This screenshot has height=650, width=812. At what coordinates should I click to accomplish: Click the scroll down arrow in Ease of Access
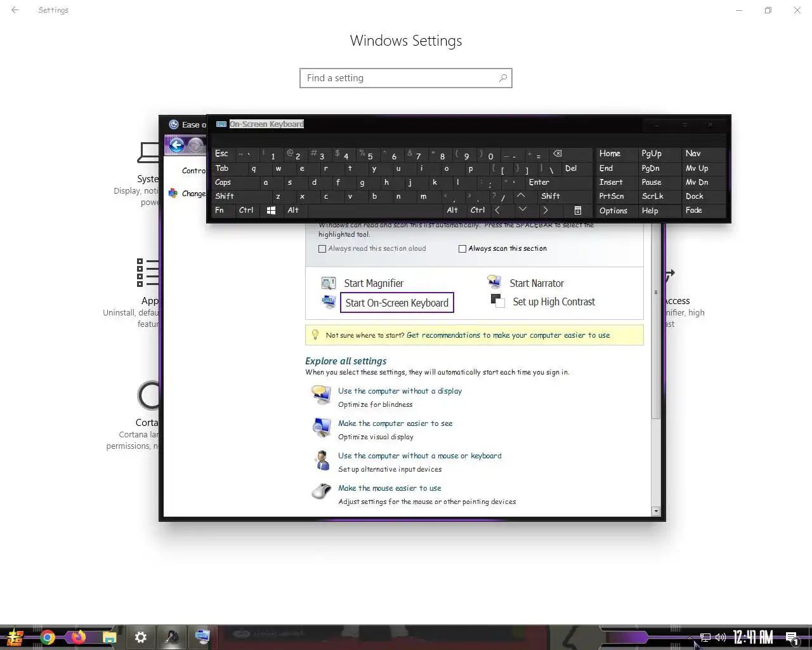click(x=656, y=511)
